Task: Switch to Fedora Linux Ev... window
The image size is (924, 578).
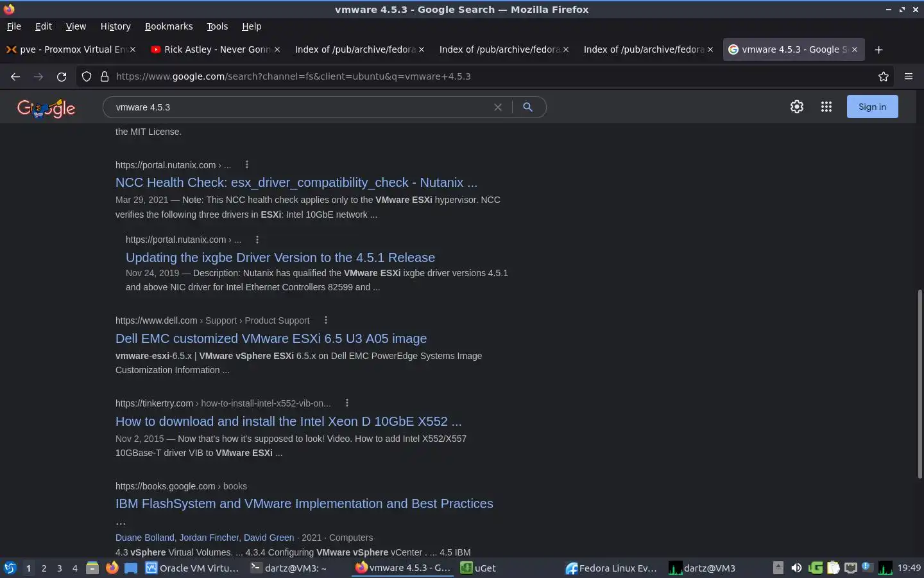Action: [x=612, y=568]
